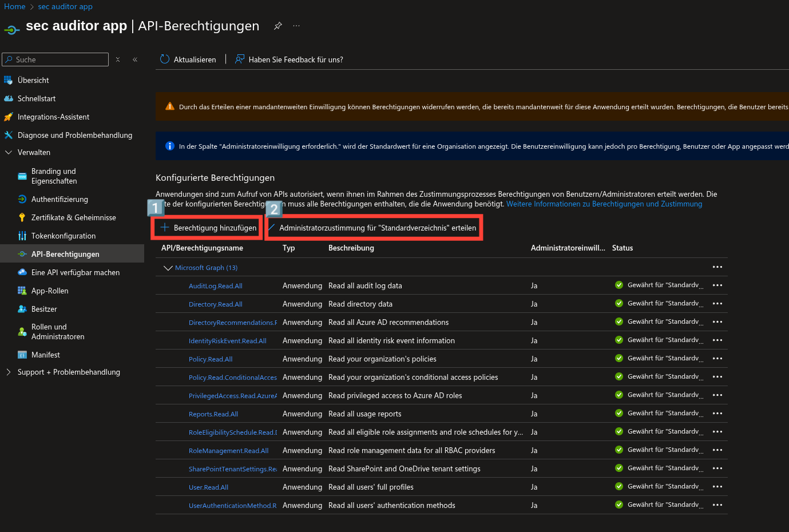
Task: Click the Eine API verfügbar machen cloud icon
Action: tap(22, 272)
